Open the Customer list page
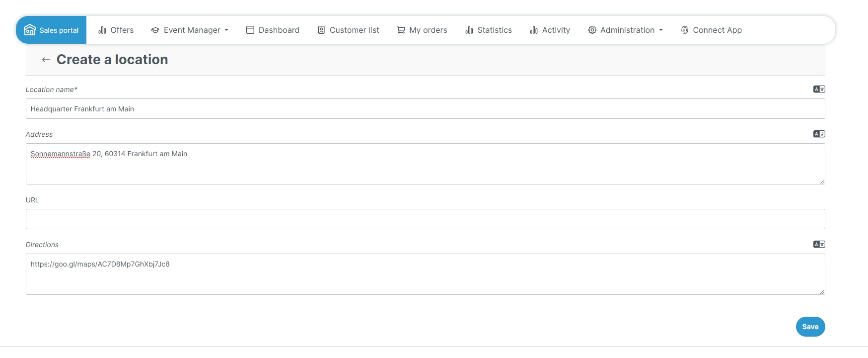 (x=348, y=30)
